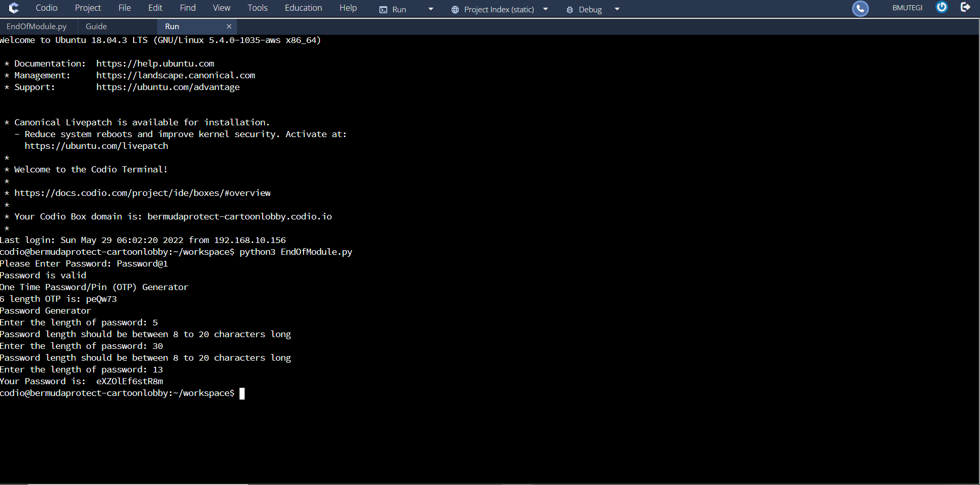980x485 pixels.
Task: Select the Run terminal tab
Action: coord(172,27)
